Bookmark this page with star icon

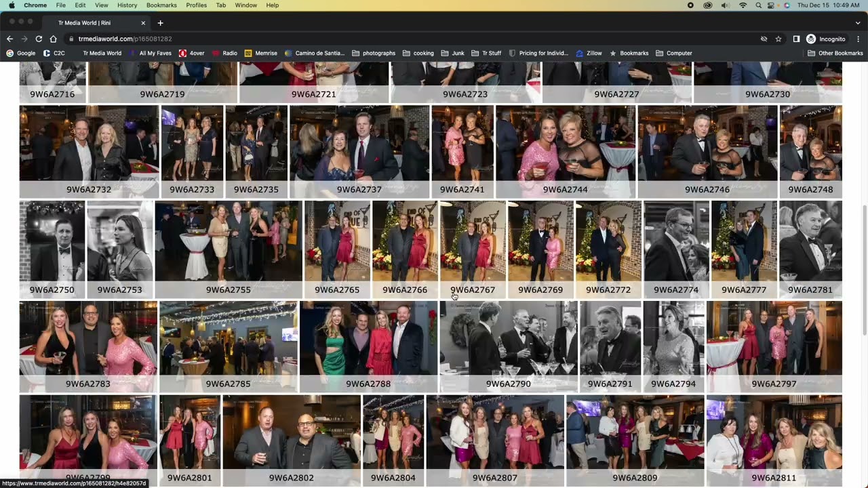(x=778, y=39)
